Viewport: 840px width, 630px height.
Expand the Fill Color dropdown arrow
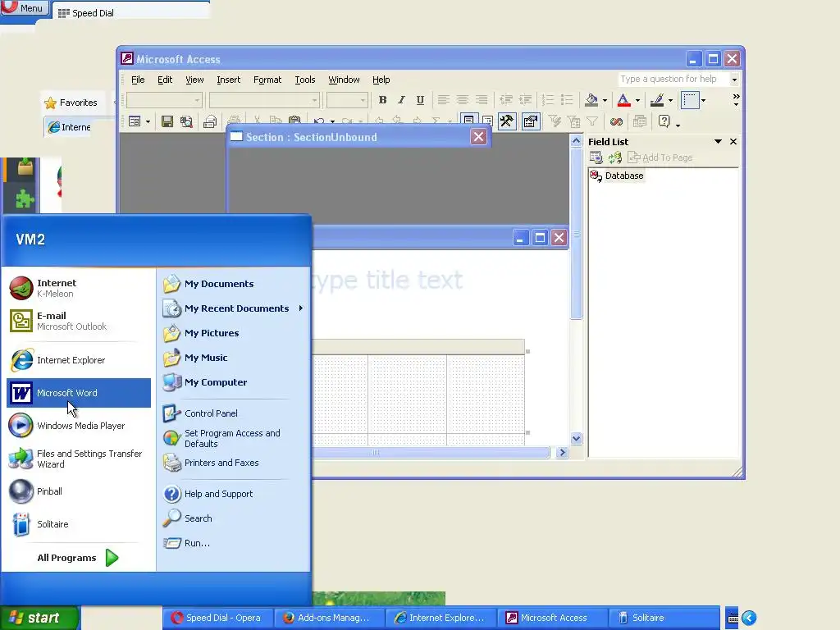pyautogui.click(x=605, y=100)
